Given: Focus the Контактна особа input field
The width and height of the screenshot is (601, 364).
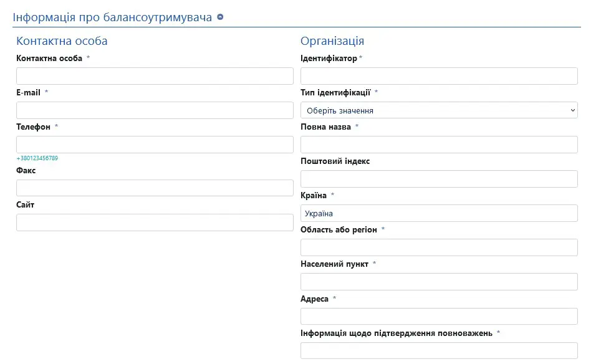Looking at the screenshot, I should [155, 76].
